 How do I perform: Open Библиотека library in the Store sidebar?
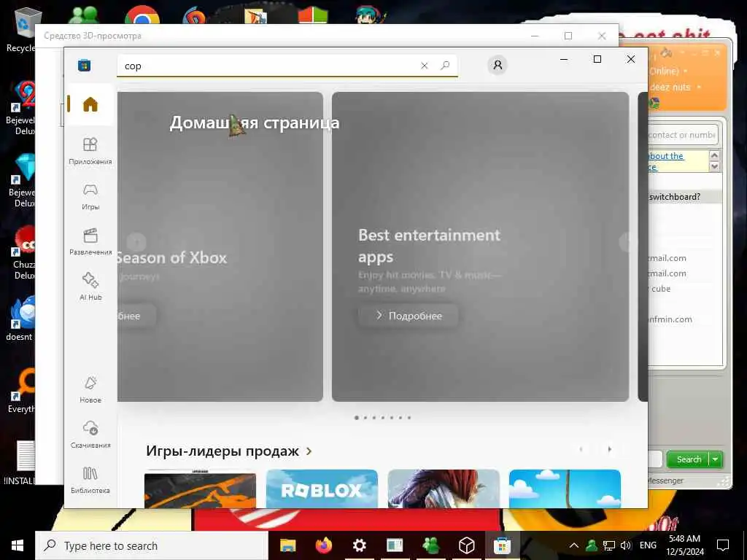click(x=90, y=480)
